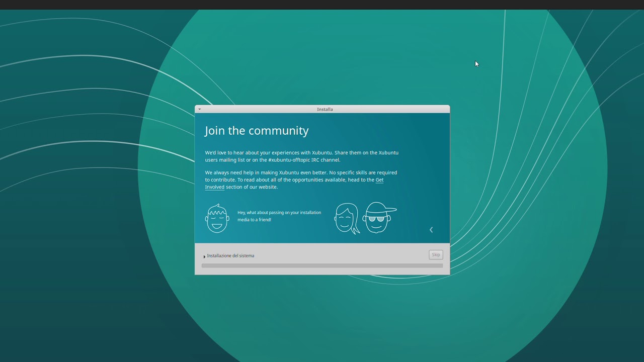Click the installation progress bar
The image size is (644, 362).
(x=322, y=265)
